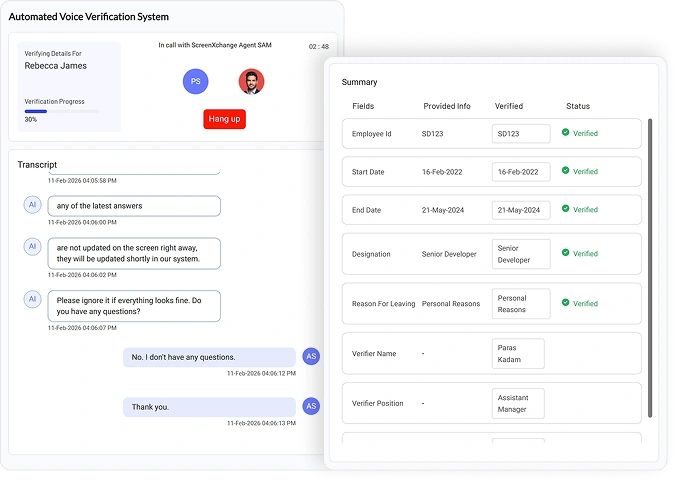
Task: Click the "Please ignore it" AI message bubble
Action: (x=134, y=305)
